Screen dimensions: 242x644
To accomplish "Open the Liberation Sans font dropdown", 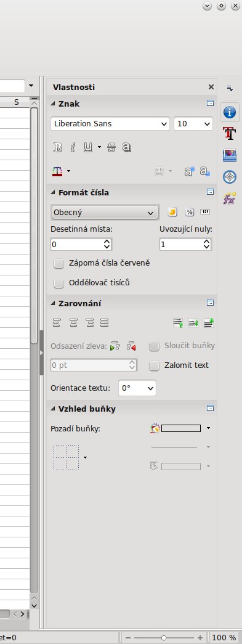I will (x=110, y=124).
